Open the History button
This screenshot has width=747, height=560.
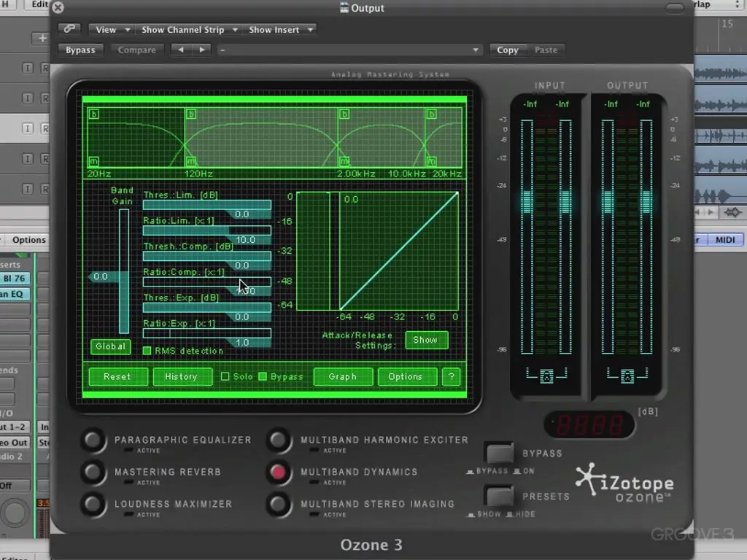click(182, 377)
